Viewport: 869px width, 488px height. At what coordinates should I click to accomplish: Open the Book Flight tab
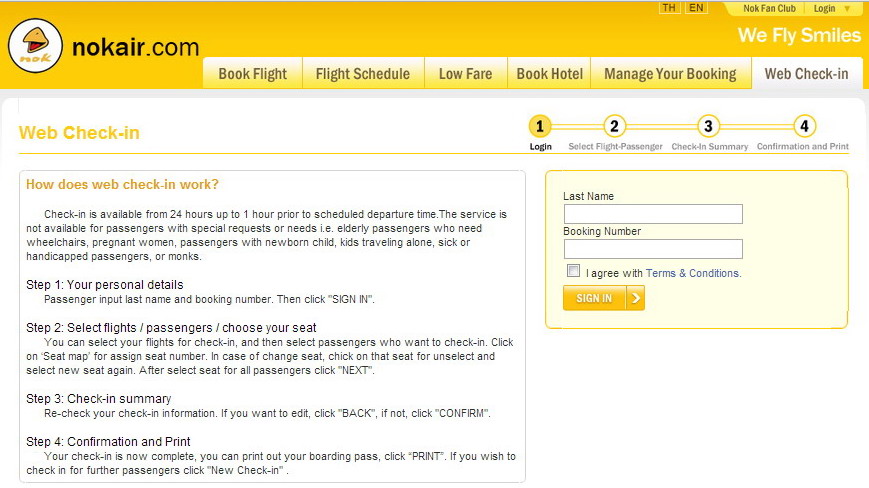(253, 74)
